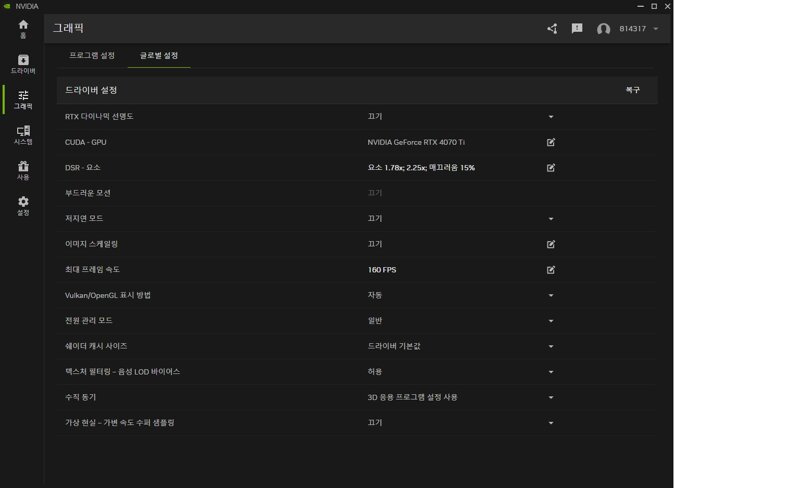
Task: Expand the 전원 관리 모드 dropdown
Action: point(551,321)
